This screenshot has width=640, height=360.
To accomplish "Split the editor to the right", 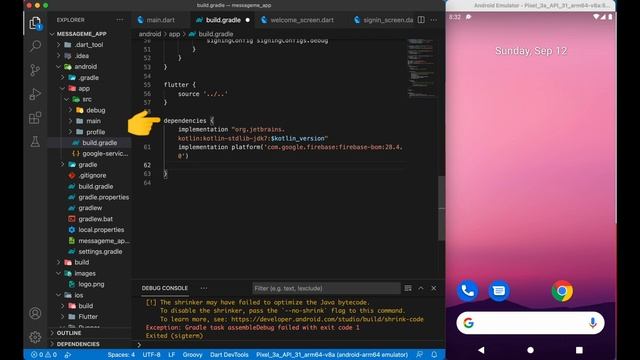I will pyautogui.click(x=421, y=20).
